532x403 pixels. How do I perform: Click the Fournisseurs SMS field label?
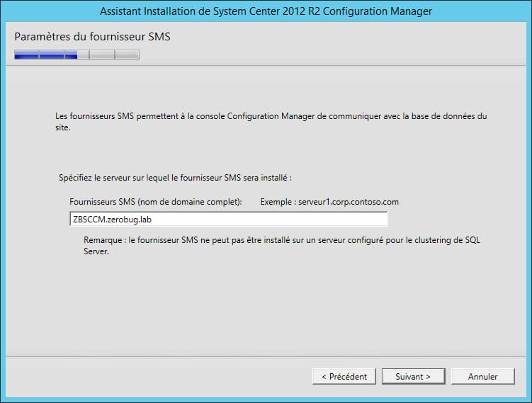pyautogui.click(x=156, y=202)
